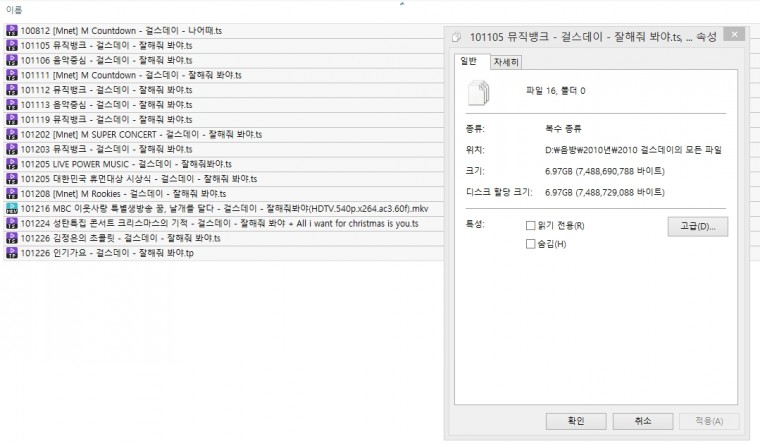Click the icon next to 101113 음악중심 file
The width and height of the screenshot is (760, 444).
pyautogui.click(x=12, y=105)
